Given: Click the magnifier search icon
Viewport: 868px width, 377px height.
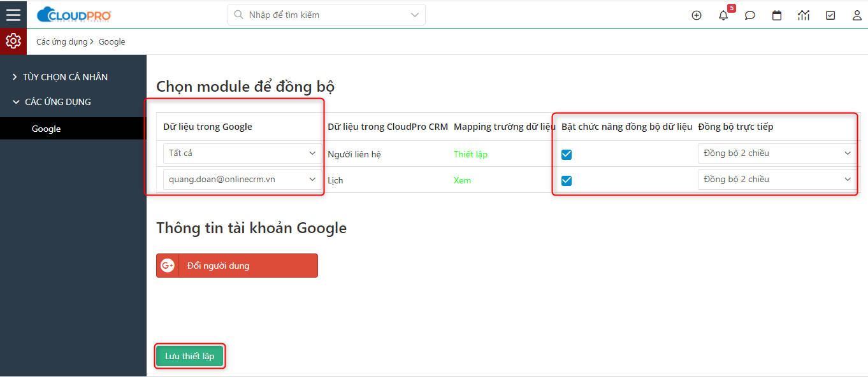Looking at the screenshot, I should (239, 15).
